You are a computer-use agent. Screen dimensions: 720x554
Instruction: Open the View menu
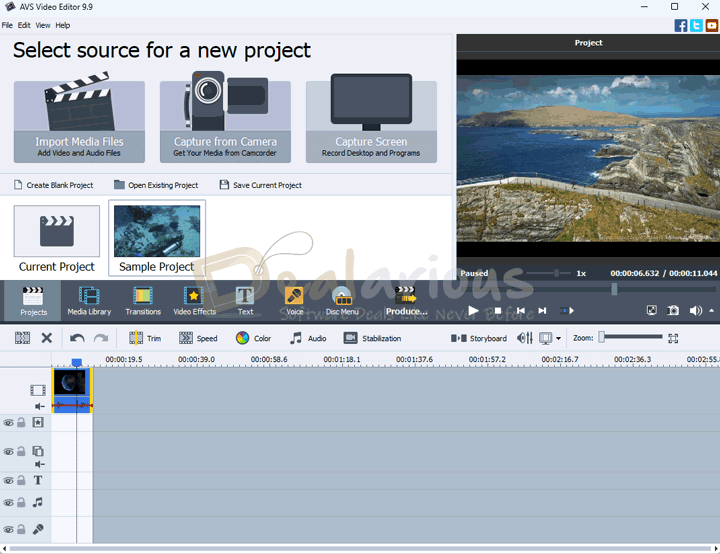point(43,25)
